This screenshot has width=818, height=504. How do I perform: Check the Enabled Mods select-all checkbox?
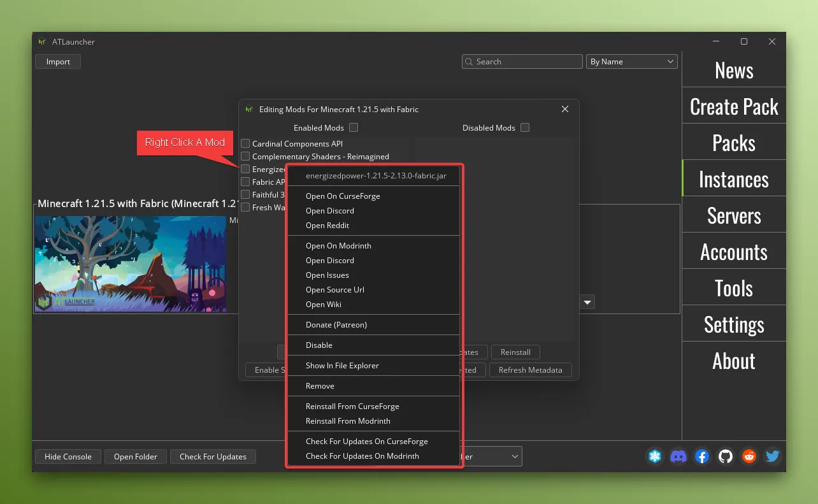pyautogui.click(x=354, y=127)
